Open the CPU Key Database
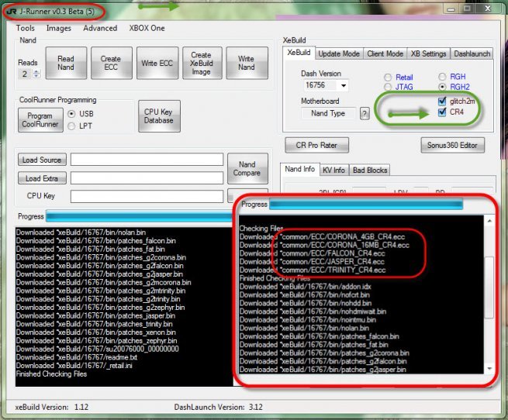 point(159,116)
